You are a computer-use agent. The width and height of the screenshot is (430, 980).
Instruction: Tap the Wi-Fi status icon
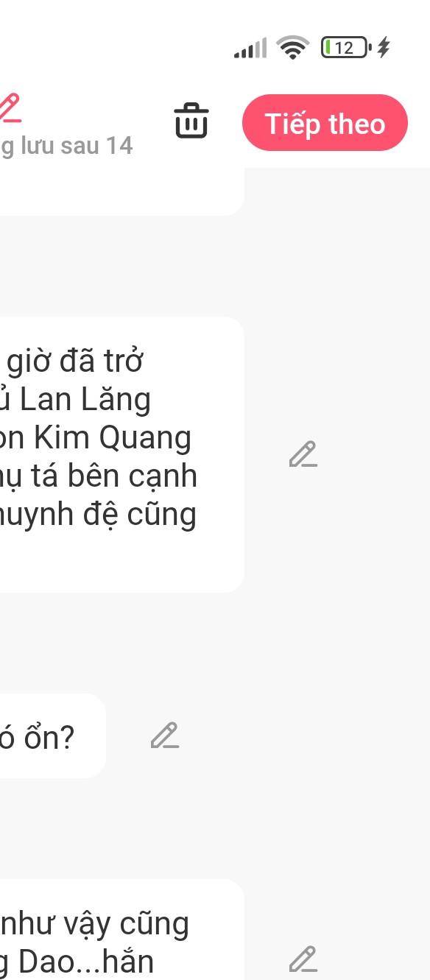[292, 48]
